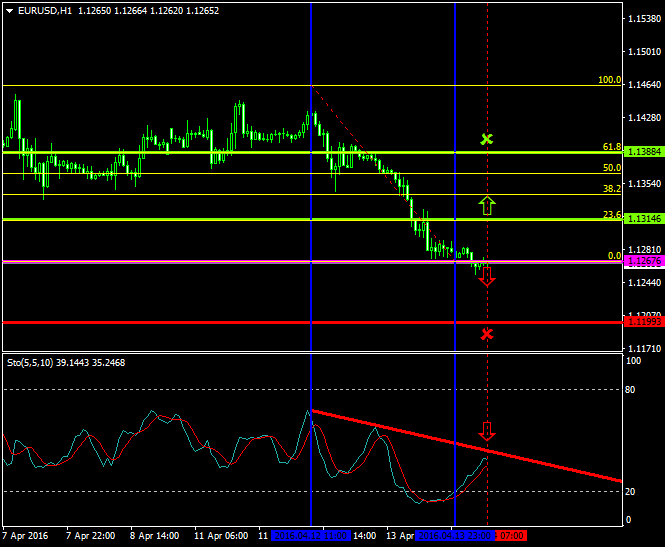The image size is (665, 547).
Task: Select the green up arrow chart object
Action: coord(487,205)
